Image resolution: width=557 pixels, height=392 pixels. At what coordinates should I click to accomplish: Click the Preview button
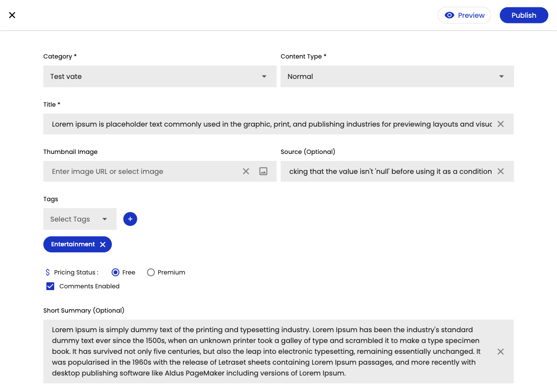464,15
